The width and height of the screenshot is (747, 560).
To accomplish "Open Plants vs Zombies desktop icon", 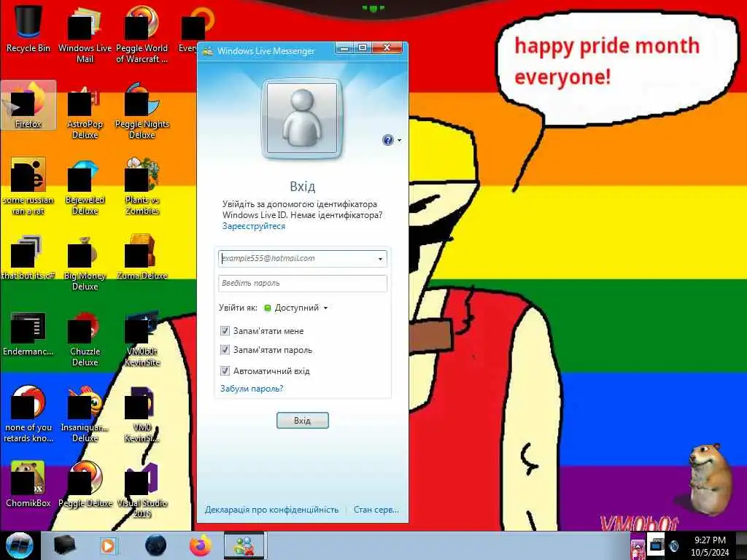I will [x=142, y=186].
